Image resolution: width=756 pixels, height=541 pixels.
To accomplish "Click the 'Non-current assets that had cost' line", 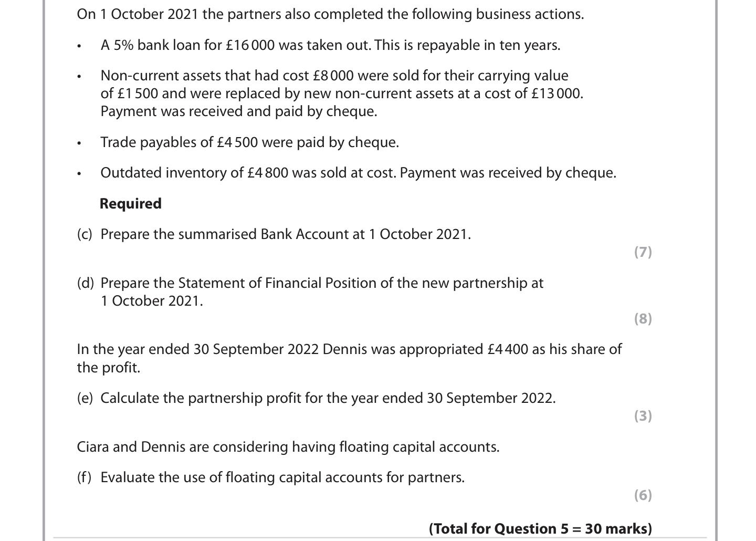I will [334, 76].
